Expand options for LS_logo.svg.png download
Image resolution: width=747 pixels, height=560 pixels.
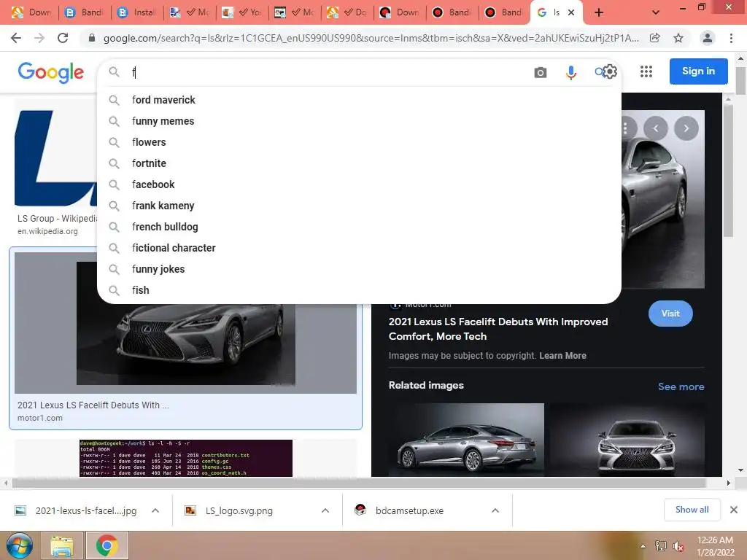(x=325, y=510)
